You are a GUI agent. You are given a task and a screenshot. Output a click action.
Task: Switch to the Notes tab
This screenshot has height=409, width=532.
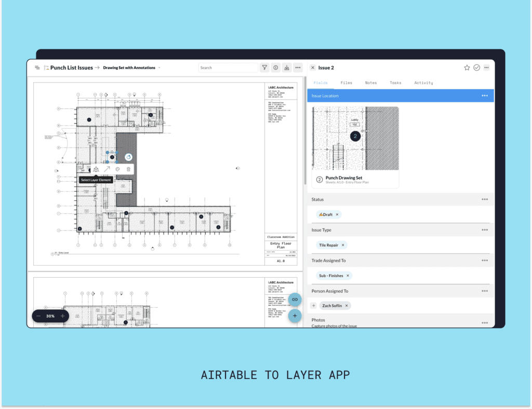pyautogui.click(x=371, y=83)
